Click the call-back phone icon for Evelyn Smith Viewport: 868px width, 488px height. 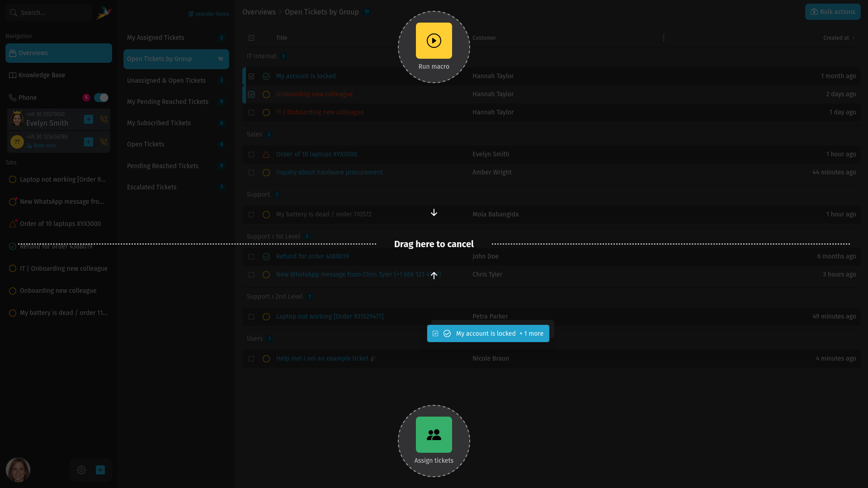coord(104,119)
